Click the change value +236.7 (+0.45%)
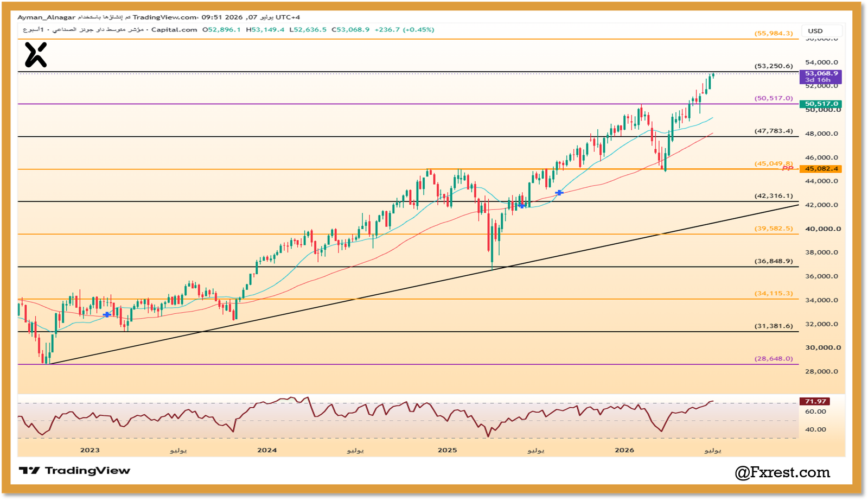868x500 pixels. (x=404, y=30)
